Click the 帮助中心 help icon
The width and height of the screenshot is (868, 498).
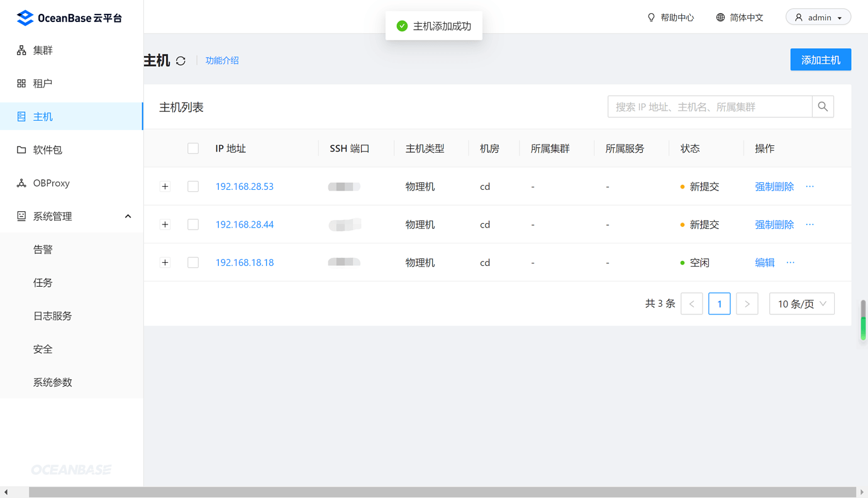(x=651, y=18)
